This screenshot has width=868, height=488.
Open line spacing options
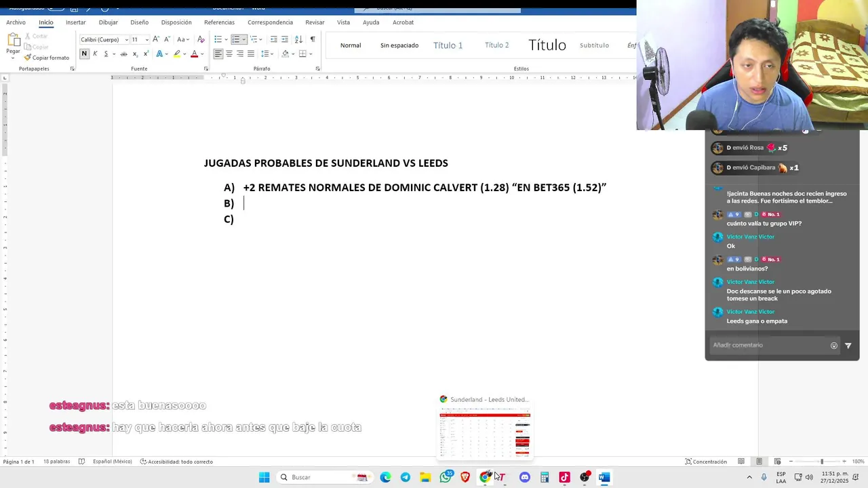267,54
